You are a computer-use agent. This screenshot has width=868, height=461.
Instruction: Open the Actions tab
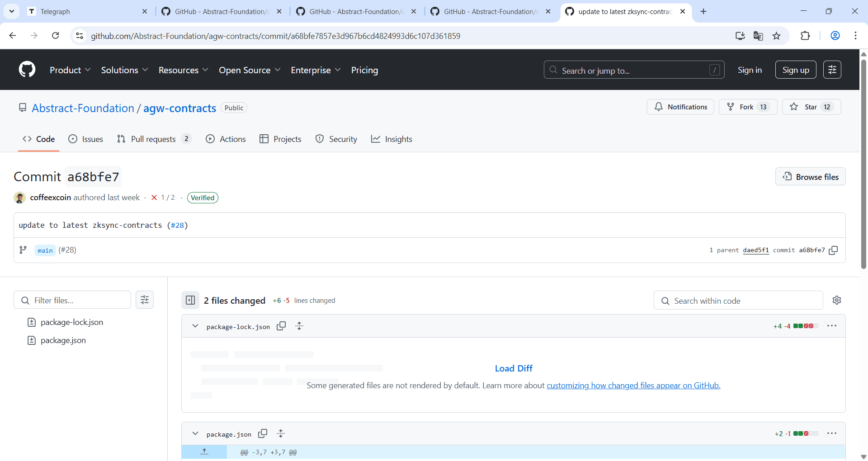click(226, 139)
